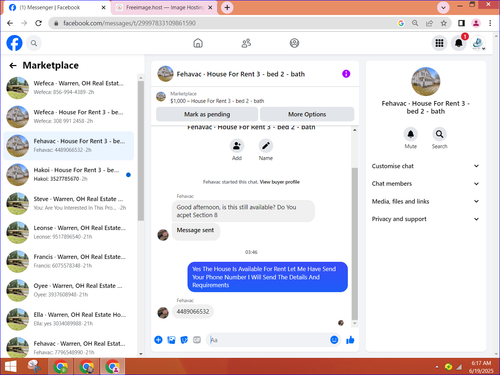Viewport: 500px width, 375px height.
Task: Close the Freeimage.host tab
Action: click(x=210, y=7)
